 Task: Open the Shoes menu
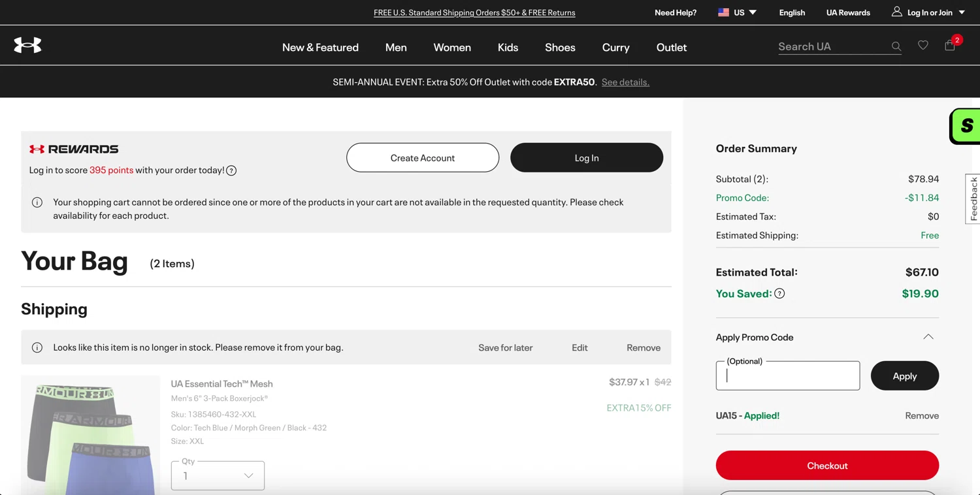tap(560, 47)
